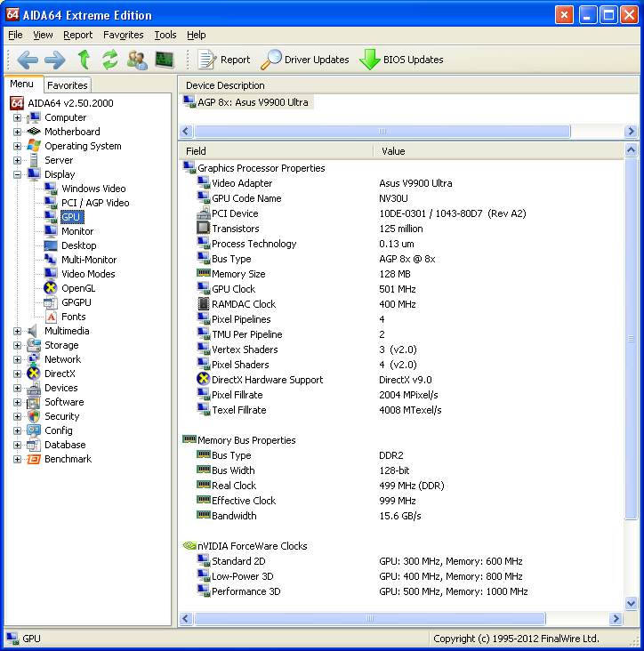Click the details list scroll up arrow
This screenshot has height=651, width=644.
632,149
